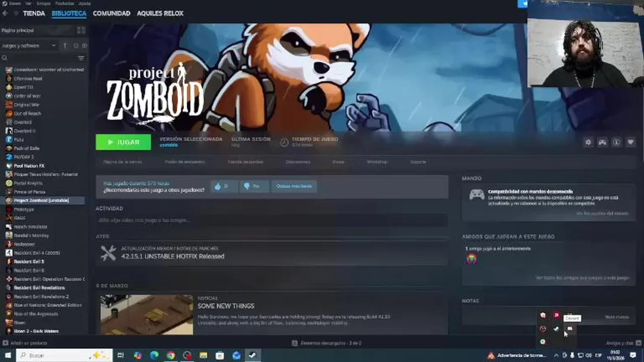The width and height of the screenshot is (644, 362).
Task: Add Project Zomboid to favorites heart icon
Action: click(630, 142)
